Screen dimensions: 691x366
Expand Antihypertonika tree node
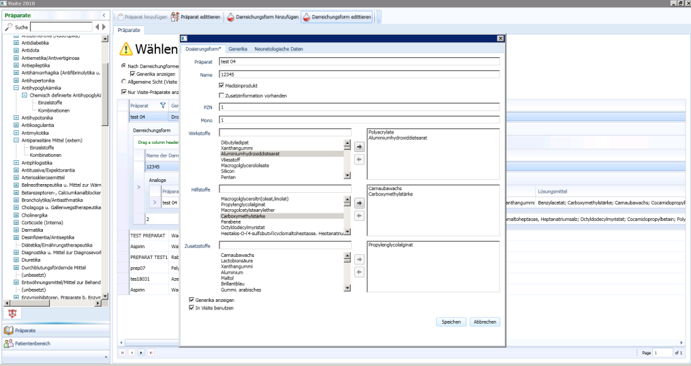16,80
